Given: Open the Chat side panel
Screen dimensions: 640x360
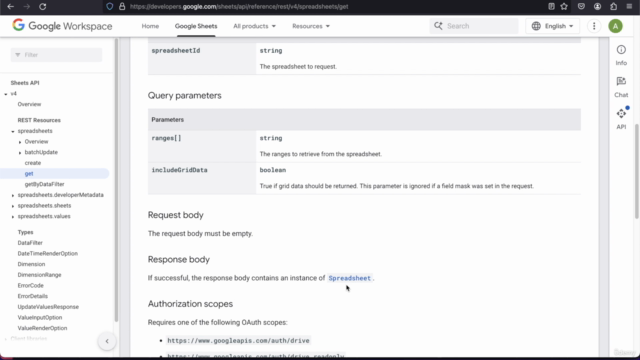Looking at the screenshot, I should pyautogui.click(x=621, y=87).
